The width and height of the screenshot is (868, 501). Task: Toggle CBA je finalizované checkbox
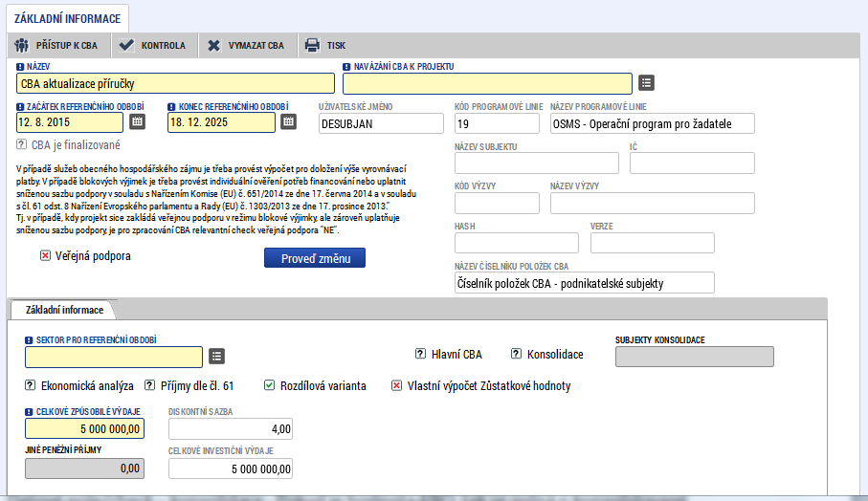click(x=21, y=144)
